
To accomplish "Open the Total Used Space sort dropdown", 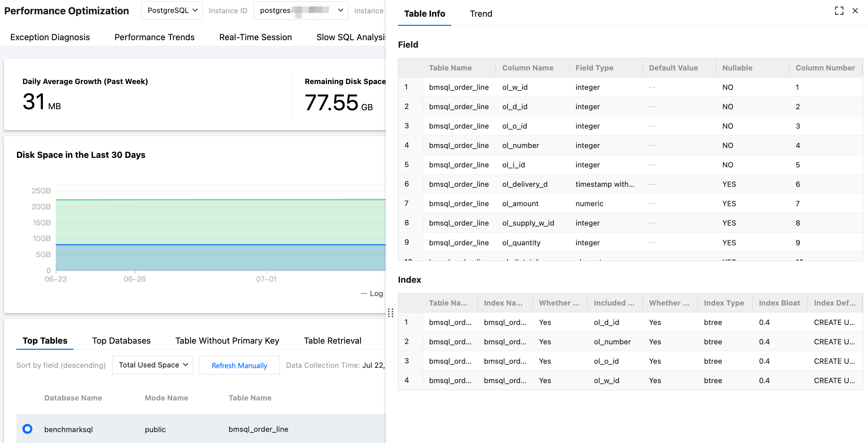I will (x=153, y=365).
